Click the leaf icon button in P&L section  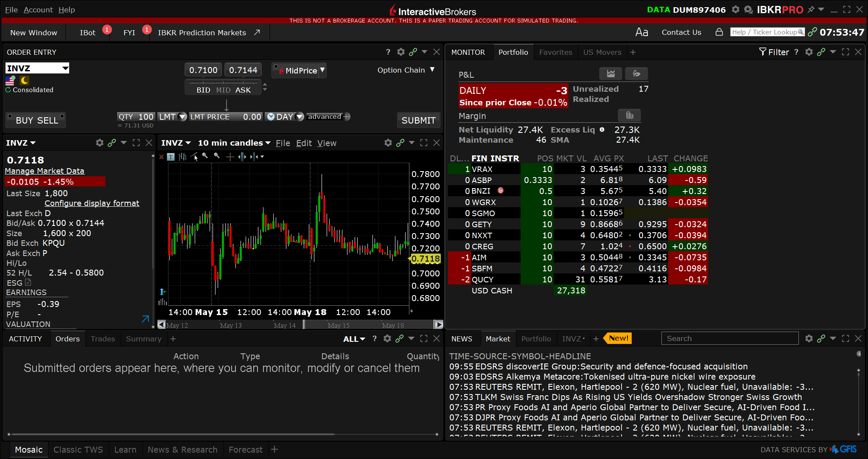636,73
